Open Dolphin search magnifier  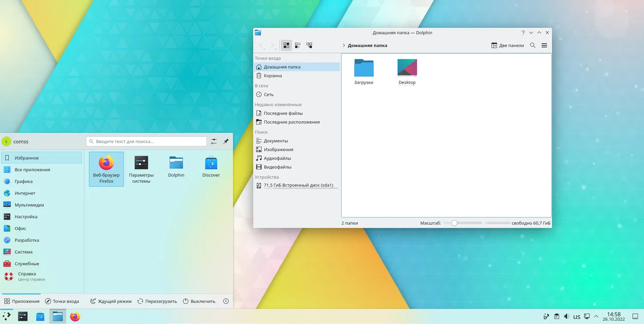click(533, 45)
